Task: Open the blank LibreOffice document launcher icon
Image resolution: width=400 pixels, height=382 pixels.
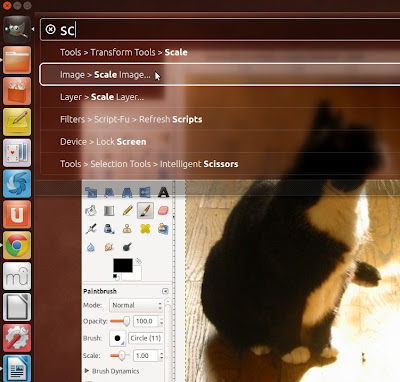Action: [17, 307]
